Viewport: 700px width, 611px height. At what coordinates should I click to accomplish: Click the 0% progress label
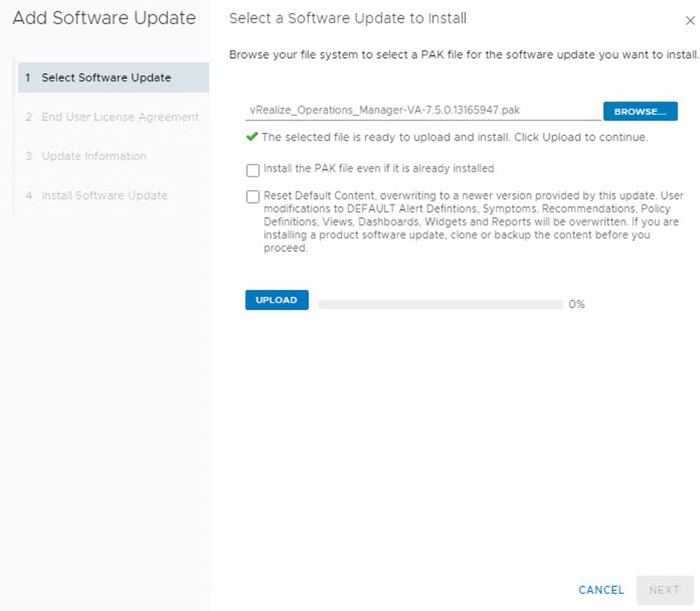tap(576, 304)
